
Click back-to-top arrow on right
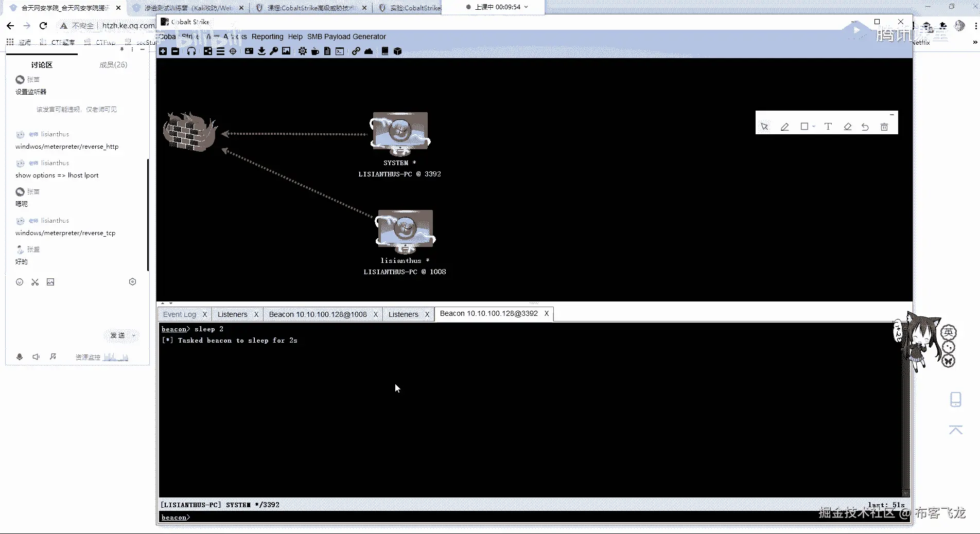tap(956, 430)
